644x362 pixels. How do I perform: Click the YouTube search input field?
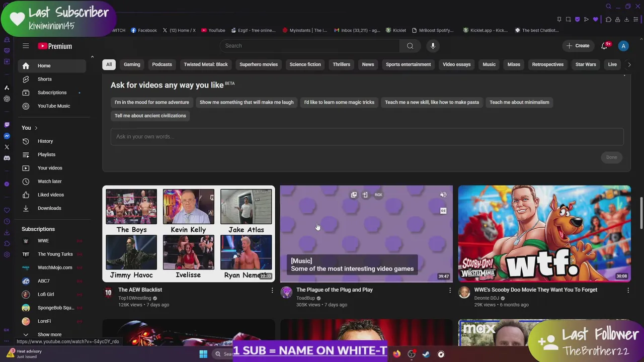tap(309, 46)
